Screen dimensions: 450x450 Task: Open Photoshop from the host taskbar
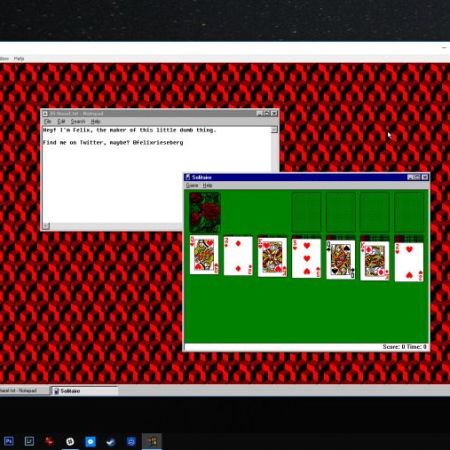click(x=9, y=441)
